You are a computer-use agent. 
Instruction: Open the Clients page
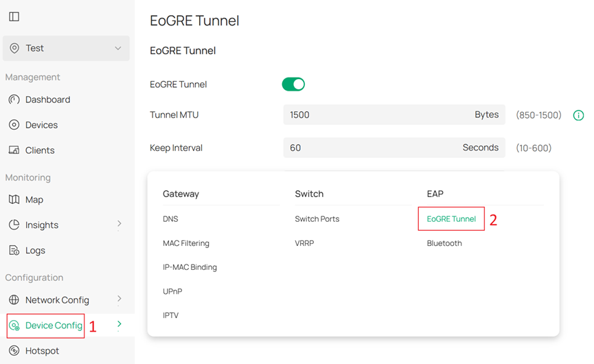tap(40, 150)
